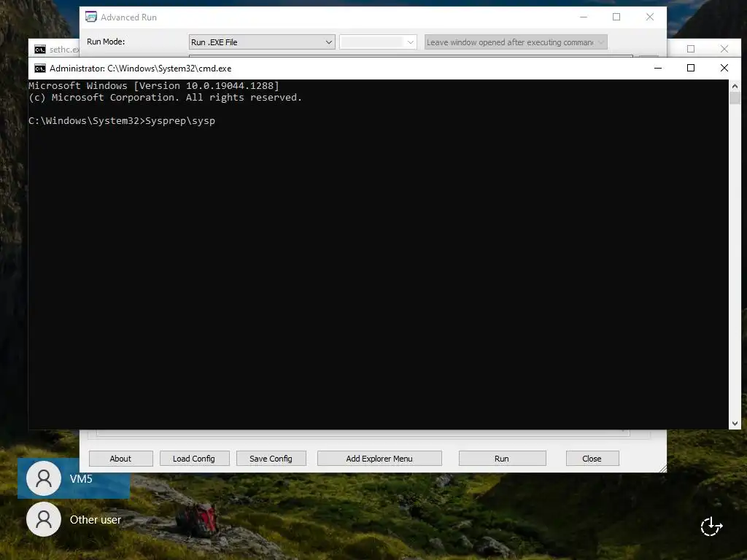Viewport: 747px width, 560px height.
Task: Open the 'Leave window opened' dropdown
Action: pos(516,42)
